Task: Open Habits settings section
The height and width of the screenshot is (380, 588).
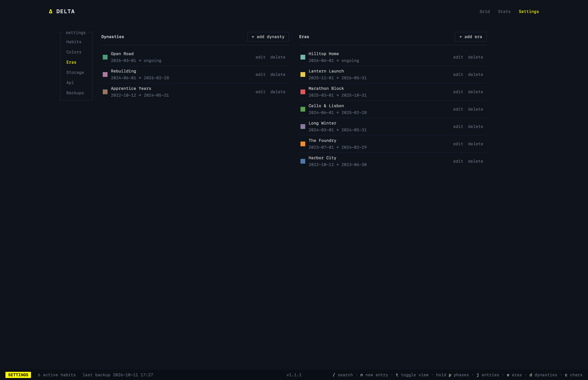Action: tap(74, 42)
